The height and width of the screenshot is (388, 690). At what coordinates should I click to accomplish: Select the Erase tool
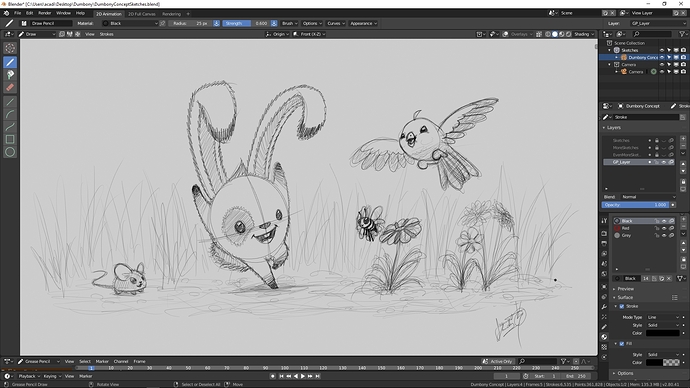(10, 88)
